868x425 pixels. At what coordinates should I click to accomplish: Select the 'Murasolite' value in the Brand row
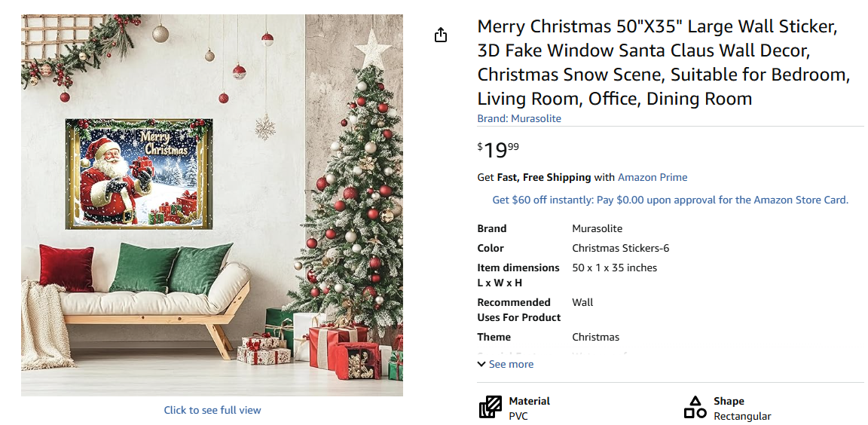tap(597, 228)
